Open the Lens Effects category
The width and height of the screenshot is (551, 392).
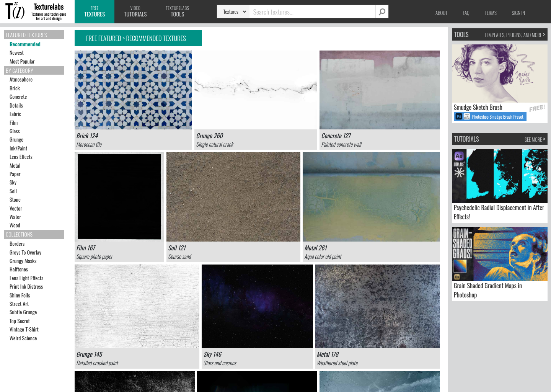click(x=21, y=157)
